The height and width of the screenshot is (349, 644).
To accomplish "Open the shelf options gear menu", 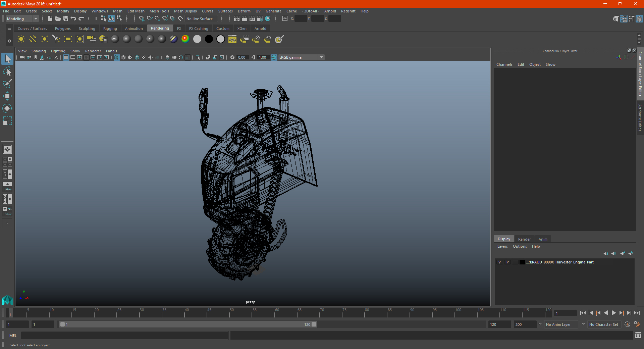I will click(9, 41).
